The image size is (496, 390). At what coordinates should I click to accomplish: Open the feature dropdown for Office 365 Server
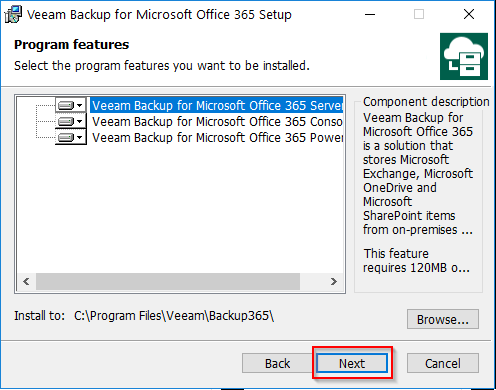pos(71,105)
